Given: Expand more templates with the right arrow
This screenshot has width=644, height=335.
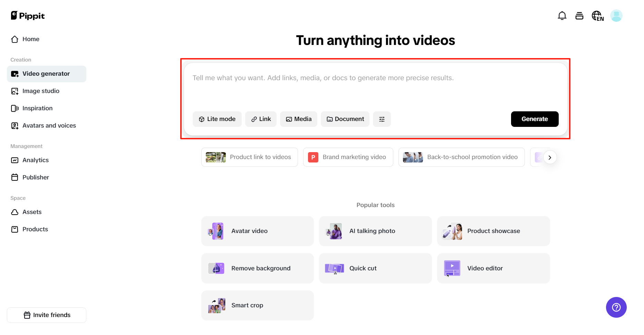Looking at the screenshot, I should (x=550, y=157).
